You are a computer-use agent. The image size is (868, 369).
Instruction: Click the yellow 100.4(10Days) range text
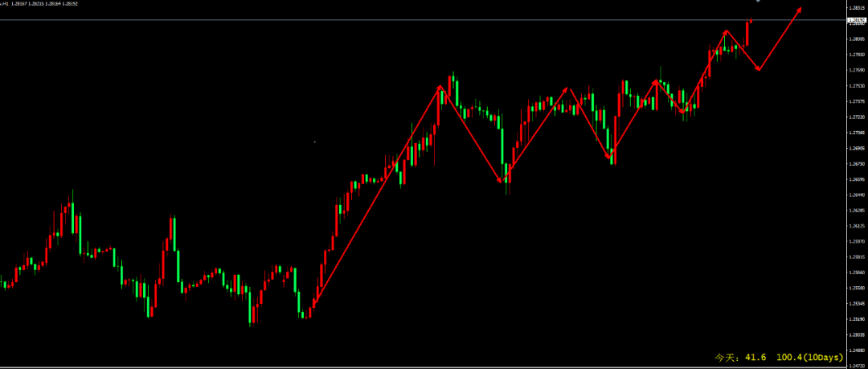click(x=810, y=358)
